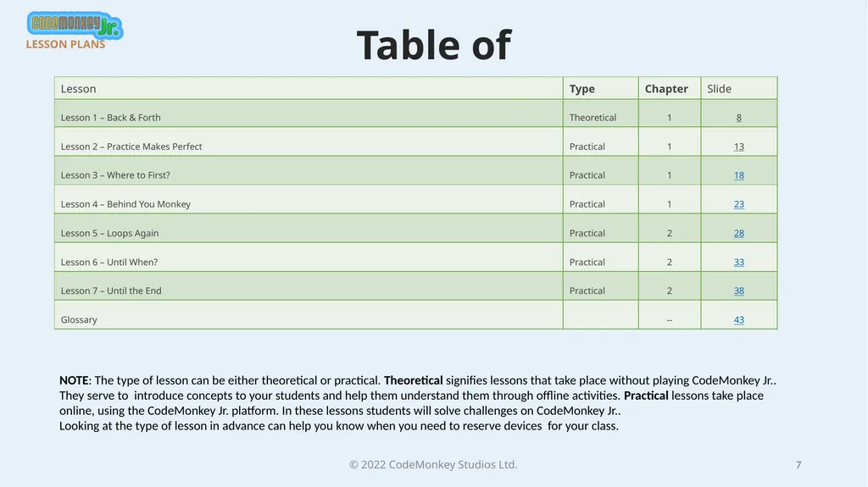Click Lesson 3 – Where to First? text

coord(115,175)
